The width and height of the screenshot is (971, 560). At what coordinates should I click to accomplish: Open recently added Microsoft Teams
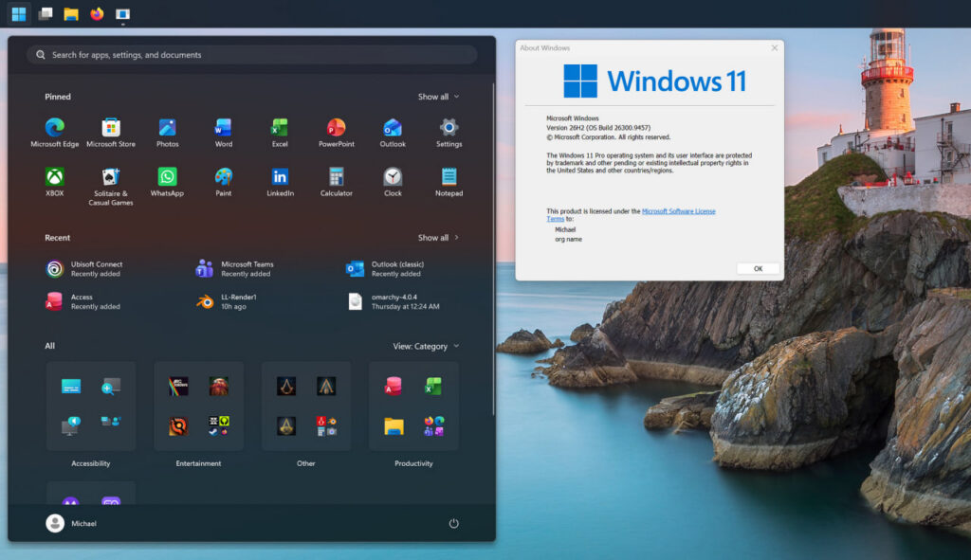pyautogui.click(x=235, y=268)
